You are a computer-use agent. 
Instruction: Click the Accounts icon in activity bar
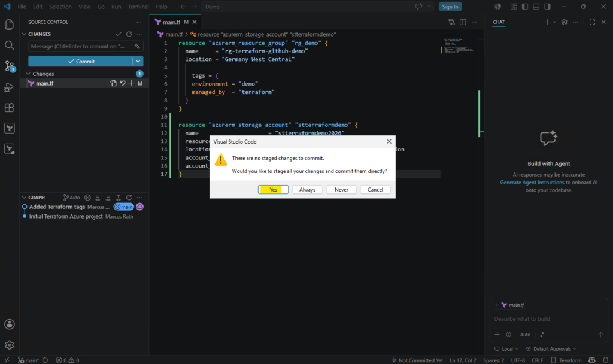[10, 324]
